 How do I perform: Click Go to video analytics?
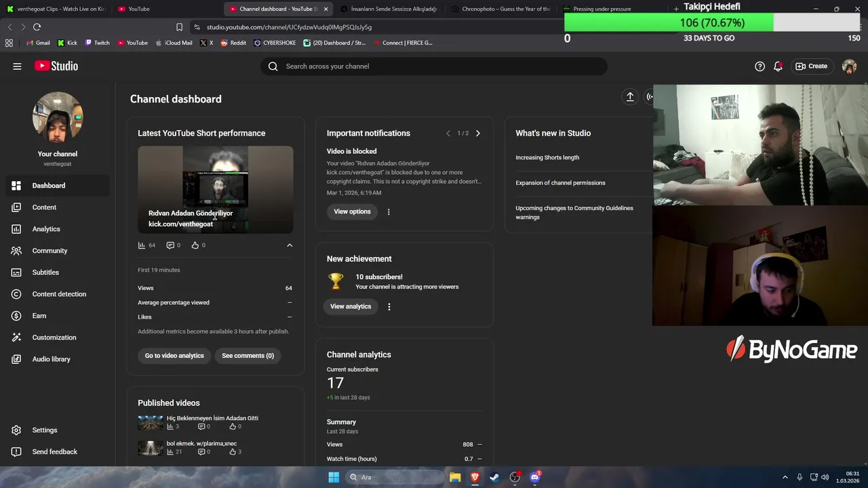[x=174, y=356]
